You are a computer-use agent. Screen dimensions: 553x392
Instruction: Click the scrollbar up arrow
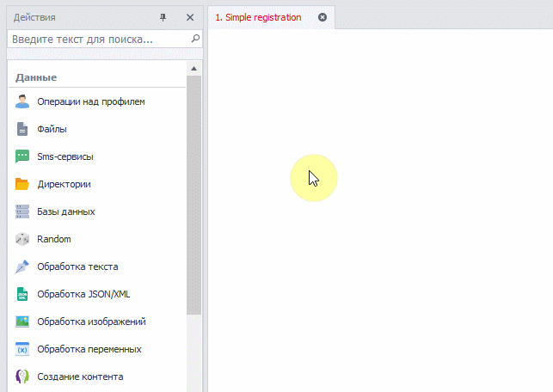point(194,69)
